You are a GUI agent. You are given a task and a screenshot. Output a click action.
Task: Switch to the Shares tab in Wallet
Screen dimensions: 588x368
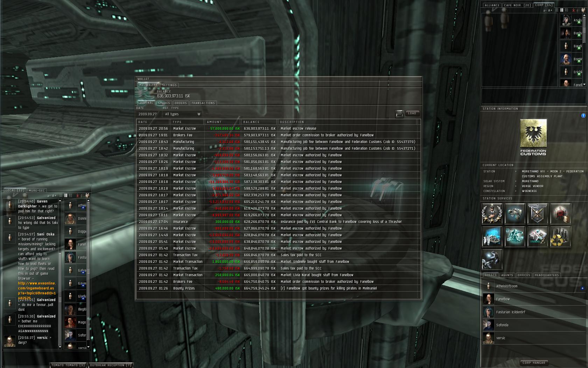(x=164, y=103)
